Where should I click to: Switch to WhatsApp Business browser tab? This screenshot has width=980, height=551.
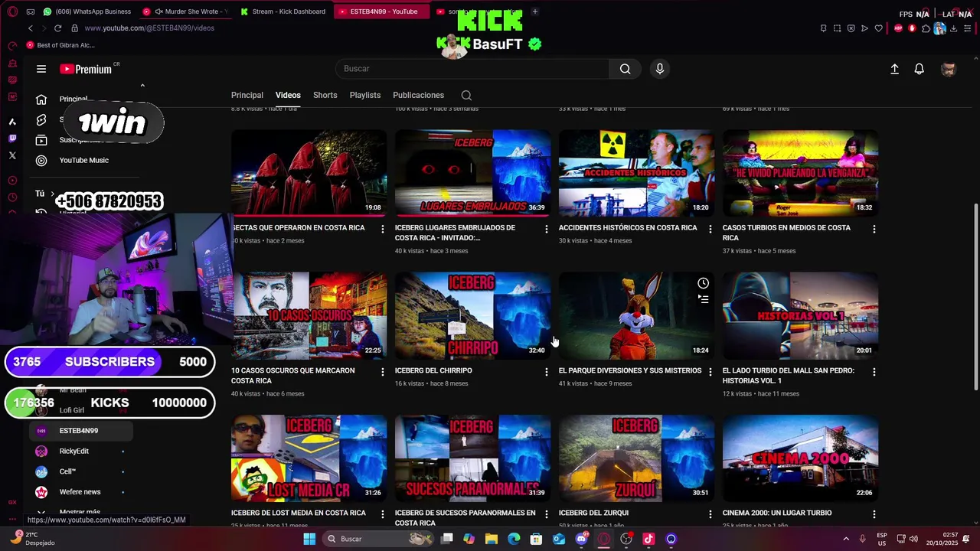point(87,11)
